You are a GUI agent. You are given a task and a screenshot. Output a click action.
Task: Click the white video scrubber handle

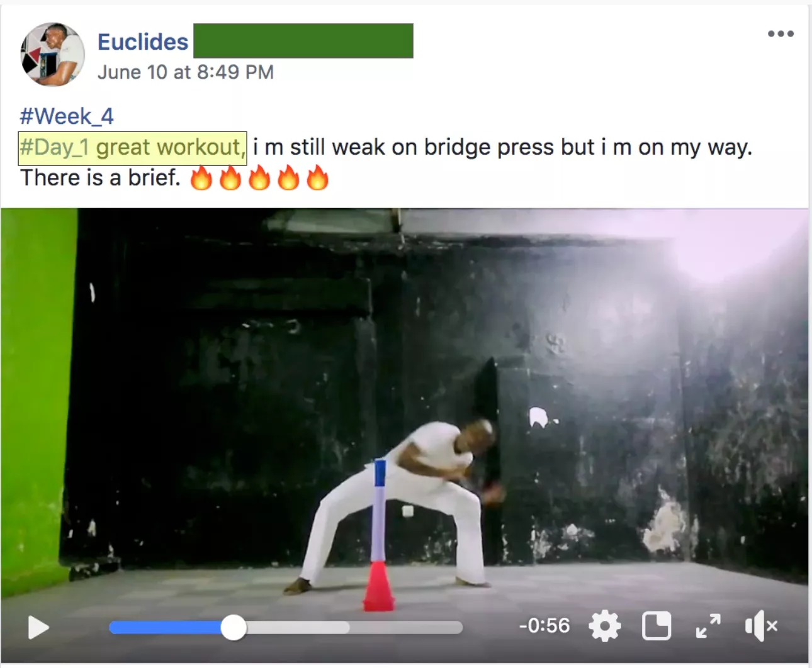pyautogui.click(x=234, y=627)
